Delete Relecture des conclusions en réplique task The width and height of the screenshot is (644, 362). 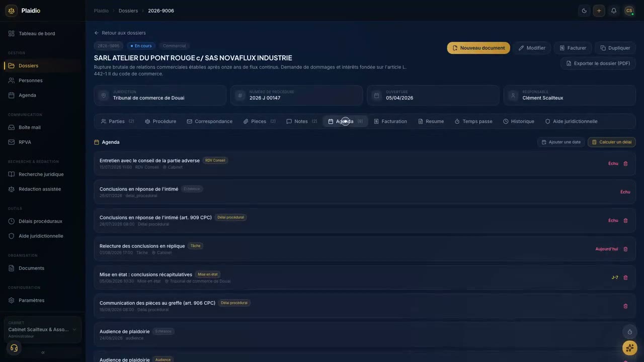[x=626, y=249]
